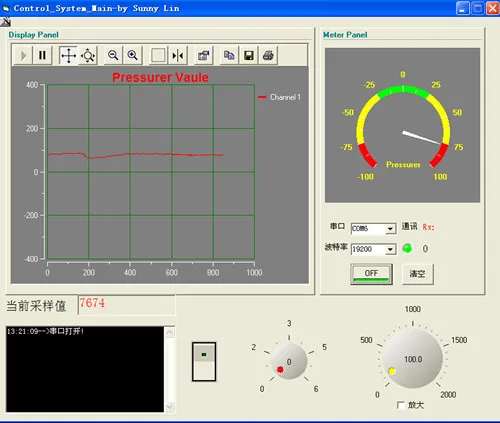This screenshot has width=500, height=423.
Task: Copy the plot to clipboard
Action: (229, 55)
